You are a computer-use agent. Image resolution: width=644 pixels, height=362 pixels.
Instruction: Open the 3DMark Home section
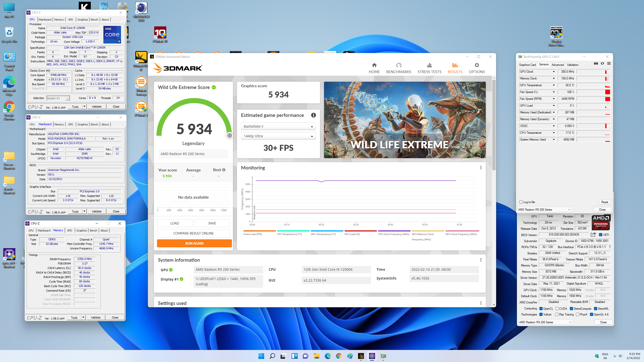[x=374, y=68]
